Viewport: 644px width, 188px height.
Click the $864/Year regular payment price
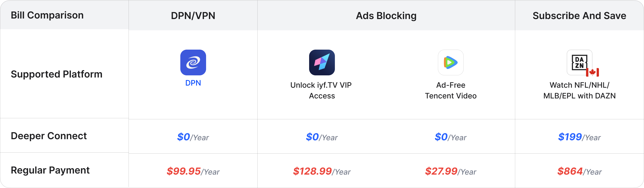pyautogui.click(x=580, y=171)
